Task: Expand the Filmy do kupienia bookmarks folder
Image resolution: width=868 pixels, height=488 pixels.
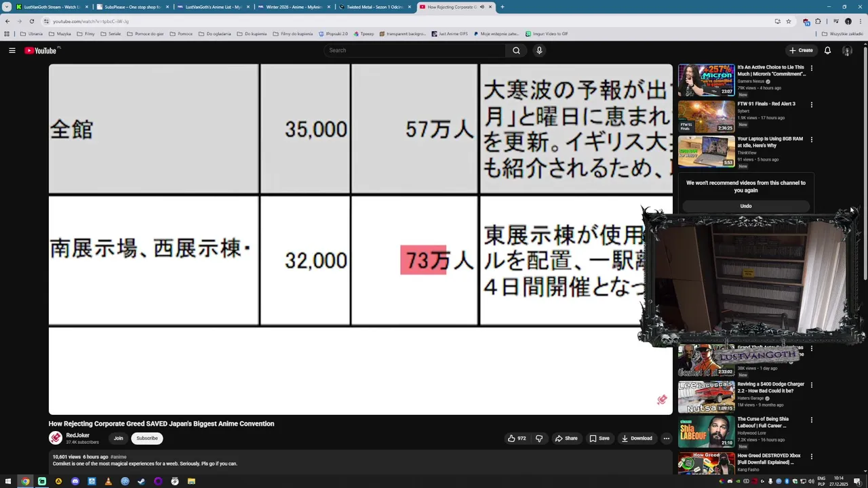Action: [x=293, y=33]
